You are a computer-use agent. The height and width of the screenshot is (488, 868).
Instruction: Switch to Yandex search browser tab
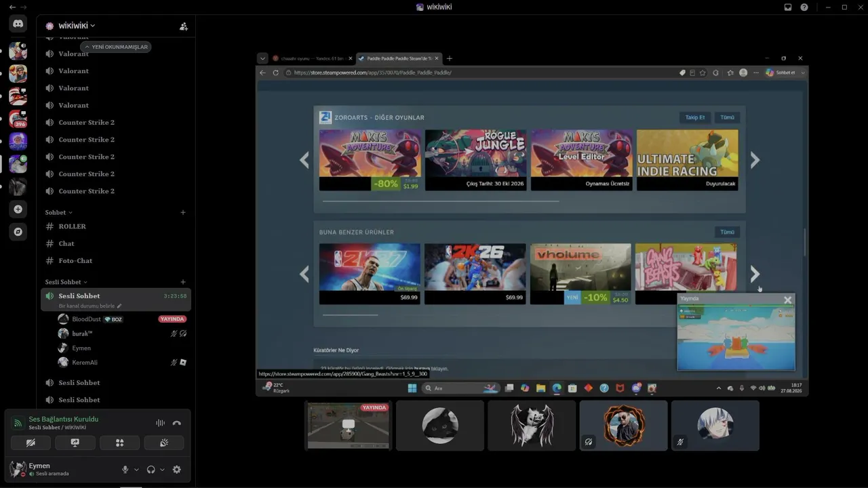coord(312,58)
